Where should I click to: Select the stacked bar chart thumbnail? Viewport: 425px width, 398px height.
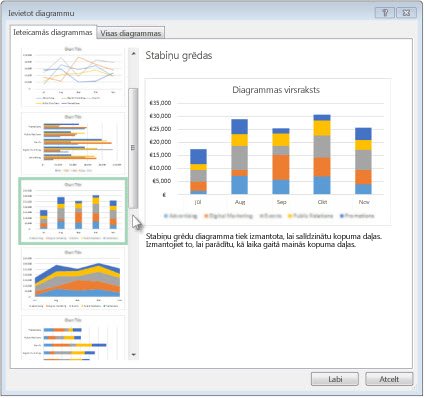click(73, 338)
